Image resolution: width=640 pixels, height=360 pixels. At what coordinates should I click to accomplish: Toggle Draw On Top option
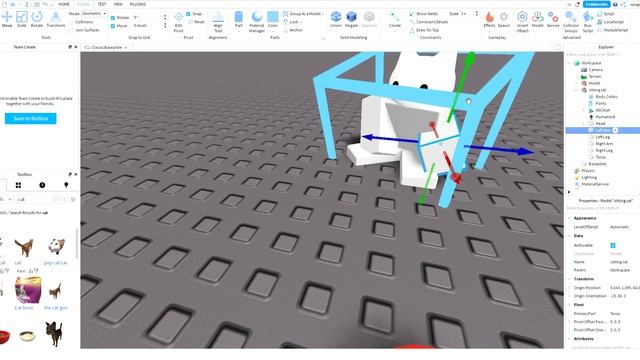tap(424, 30)
